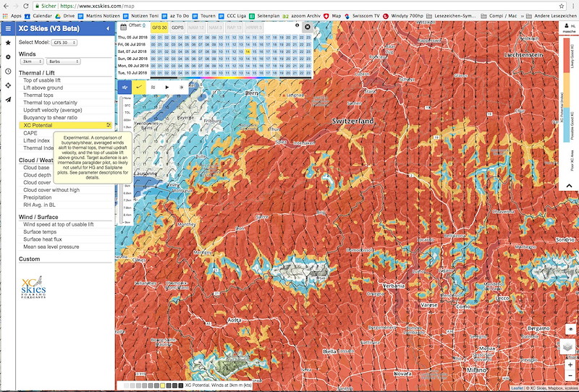Close the time selection panel
Screen dimensions: 579x392
[x=307, y=27]
